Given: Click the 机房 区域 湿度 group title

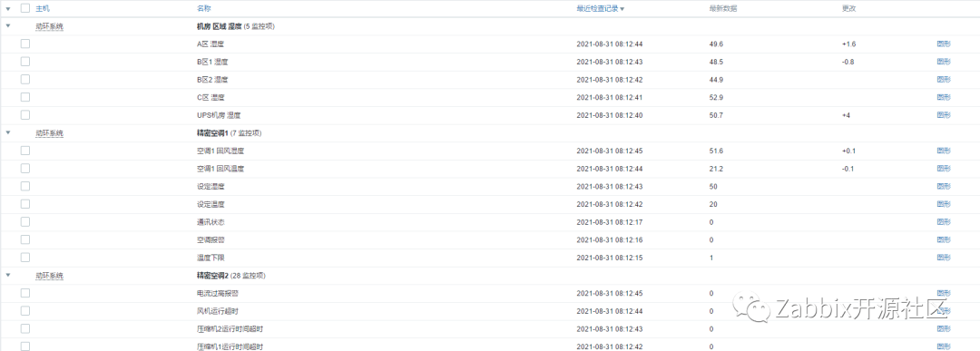Looking at the screenshot, I should (x=219, y=27).
